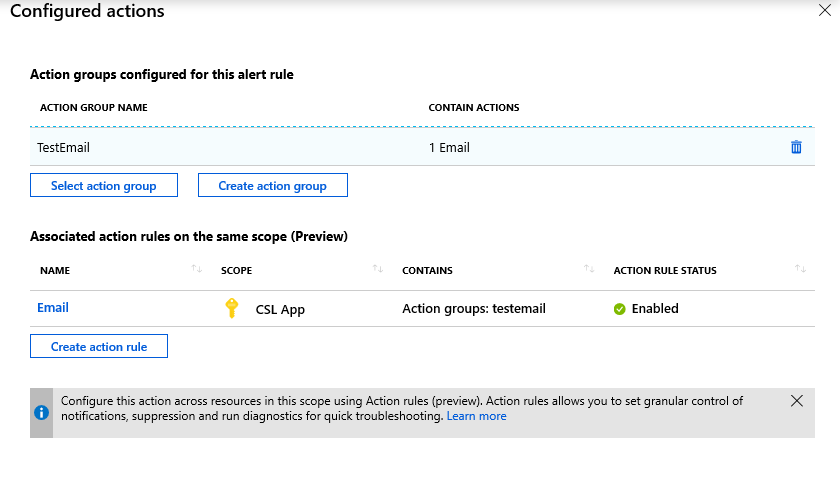This screenshot has height=480, width=840.
Task: Click the green Enabled status checkmark
Action: [620, 309]
